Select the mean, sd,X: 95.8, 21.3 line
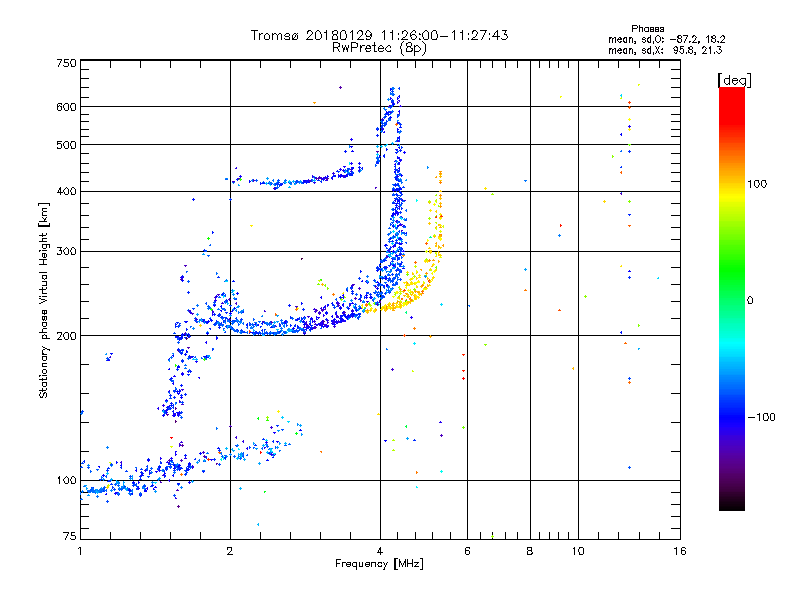The height and width of the screenshot is (600, 800). pyautogui.click(x=665, y=51)
